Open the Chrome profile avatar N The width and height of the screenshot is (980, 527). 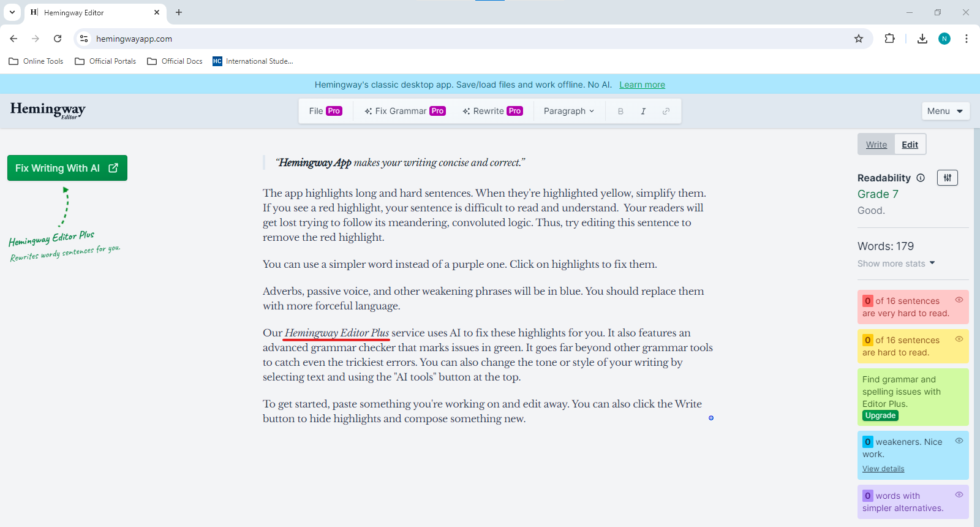(x=944, y=39)
